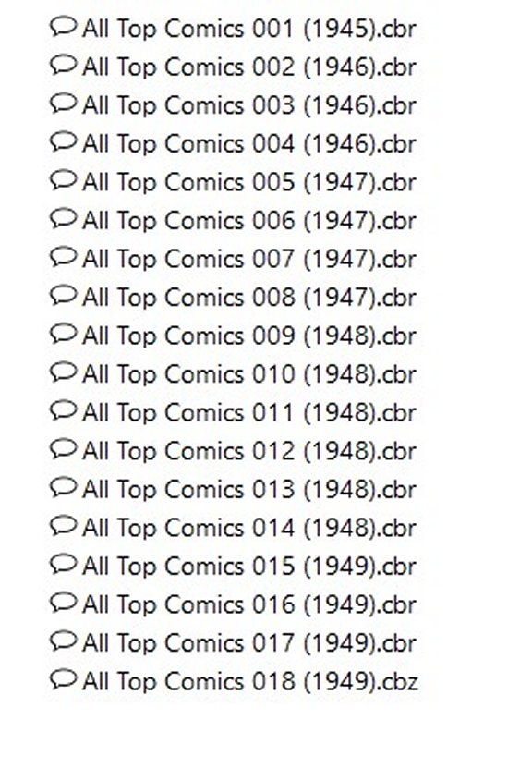
Task: Click bubble icon beside All Top Comics 014
Action: click(63, 526)
